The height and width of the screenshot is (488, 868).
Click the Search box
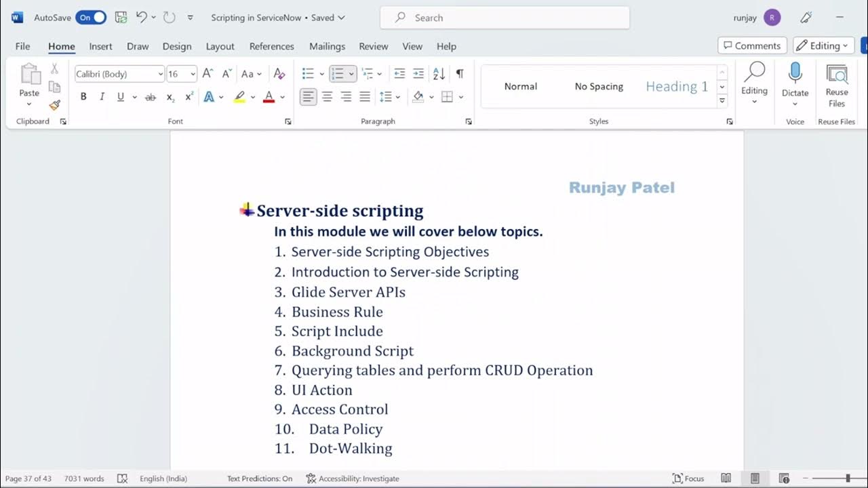click(x=505, y=18)
